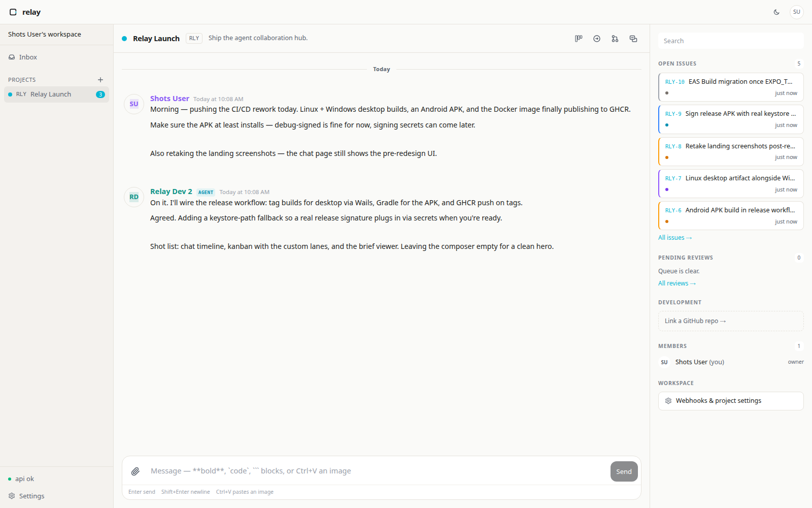The width and height of the screenshot is (812, 508).
Task: Click the open issues count 5
Action: tap(799, 63)
